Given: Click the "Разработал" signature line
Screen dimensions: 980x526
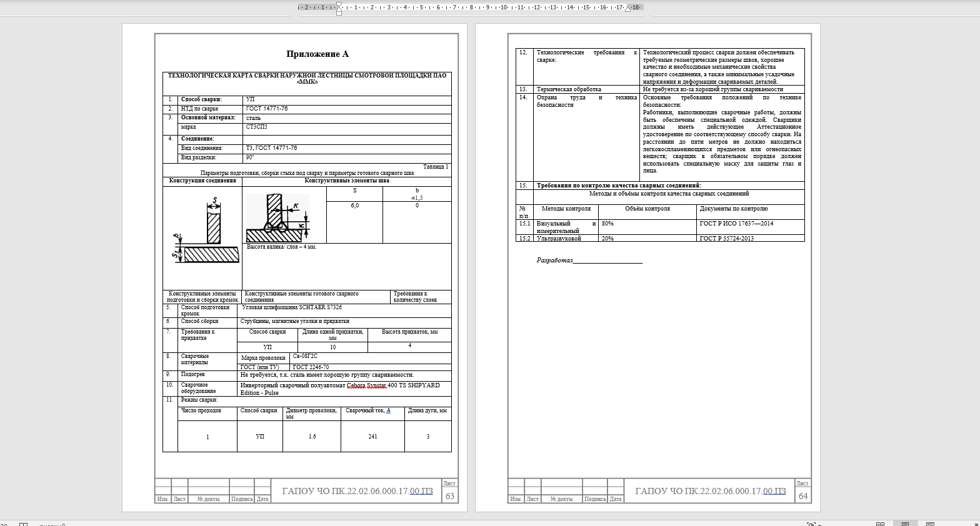Looking at the screenshot, I should pos(589,261).
